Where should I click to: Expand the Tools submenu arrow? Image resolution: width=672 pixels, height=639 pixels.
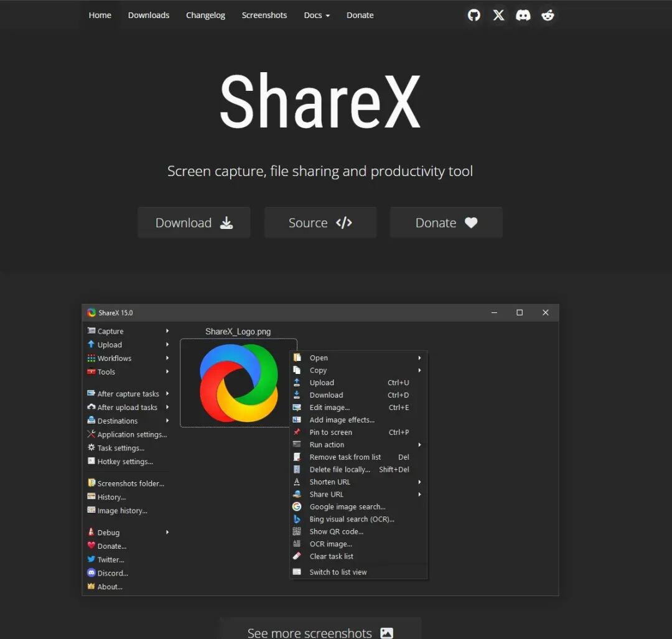coord(167,371)
